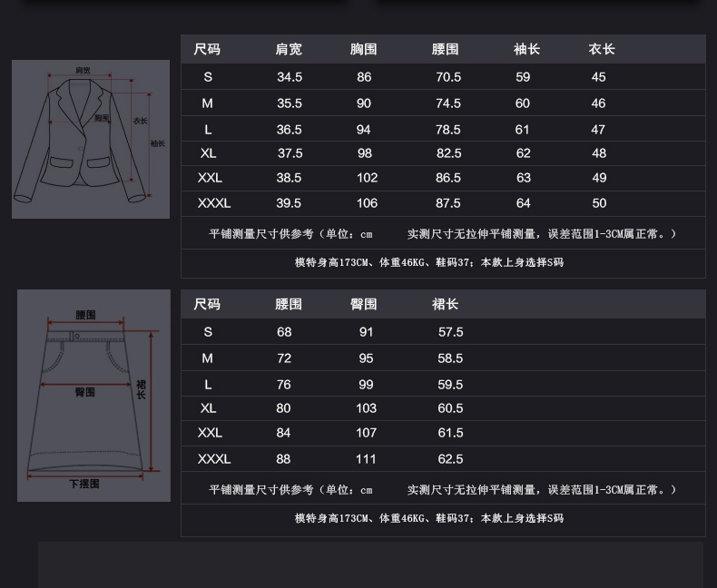717x588 pixels.
Task: Click sleeve length value 64
Action: [x=523, y=203]
